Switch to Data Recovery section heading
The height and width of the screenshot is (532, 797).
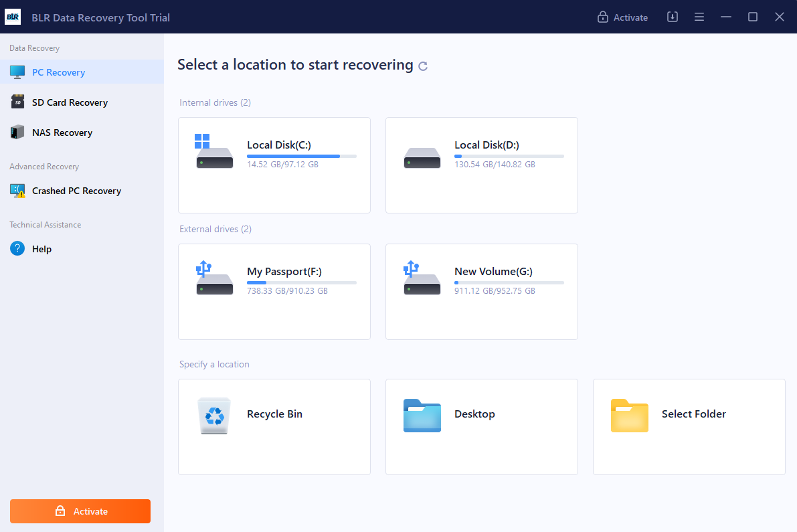pos(34,48)
